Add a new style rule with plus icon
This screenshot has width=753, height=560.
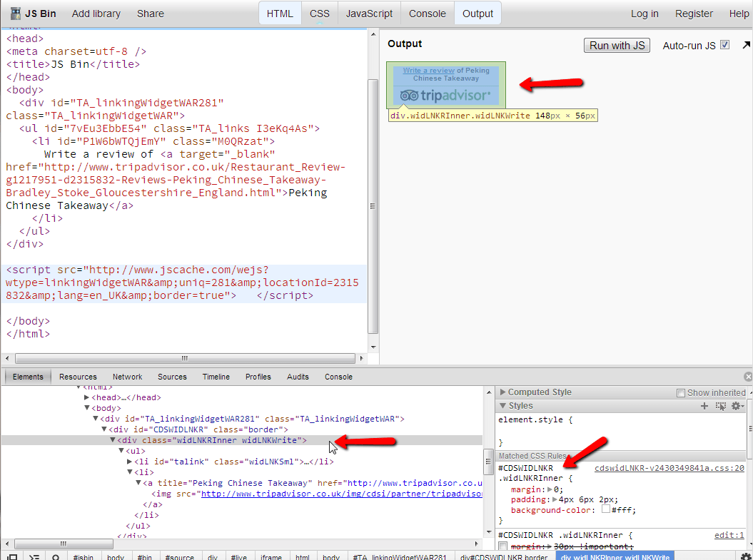pyautogui.click(x=704, y=406)
